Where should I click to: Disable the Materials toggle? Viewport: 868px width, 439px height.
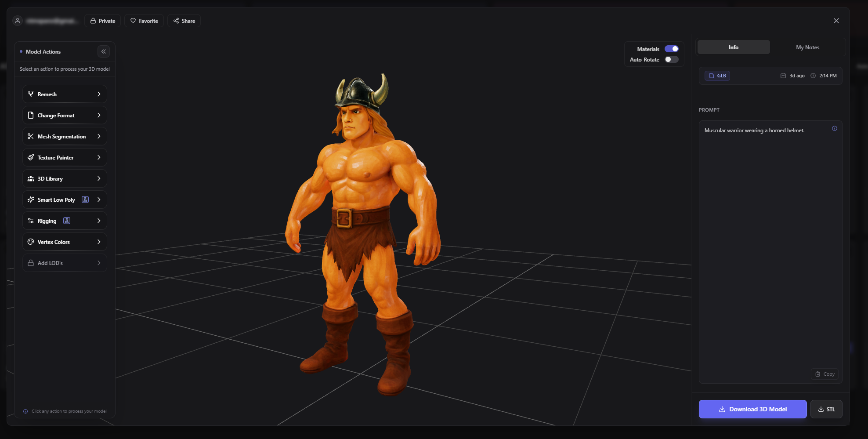[x=672, y=49]
